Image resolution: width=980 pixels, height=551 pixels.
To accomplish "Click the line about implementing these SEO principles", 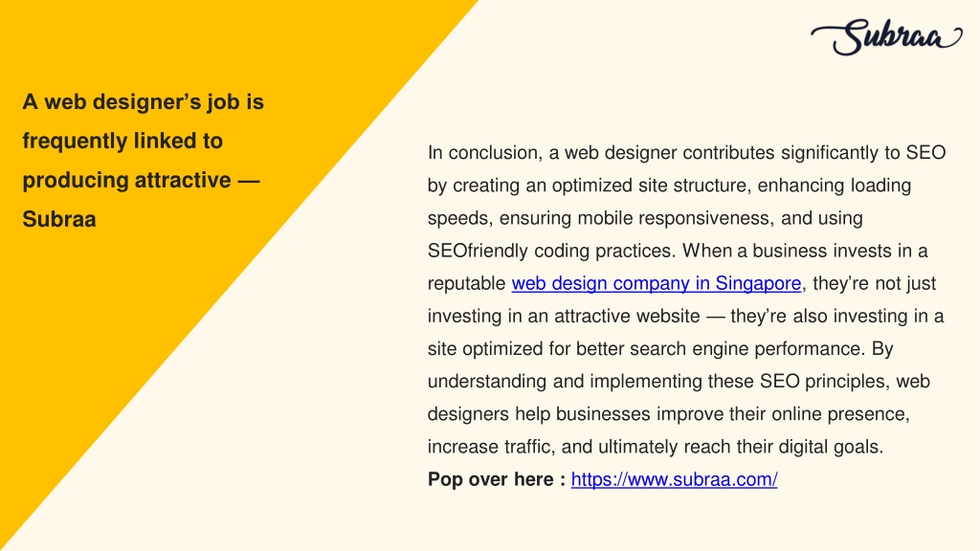I will (x=679, y=381).
